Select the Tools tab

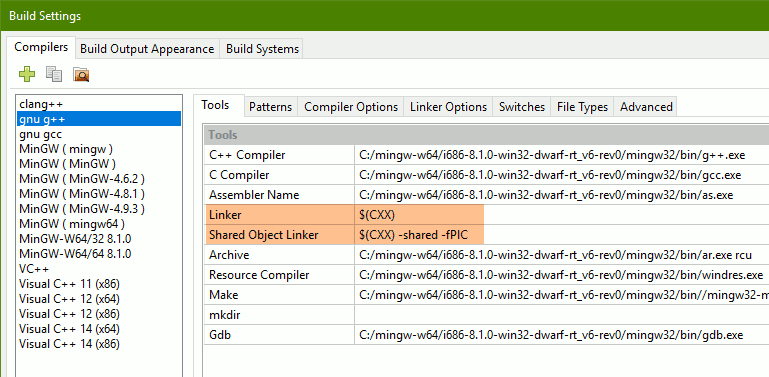[215, 105]
